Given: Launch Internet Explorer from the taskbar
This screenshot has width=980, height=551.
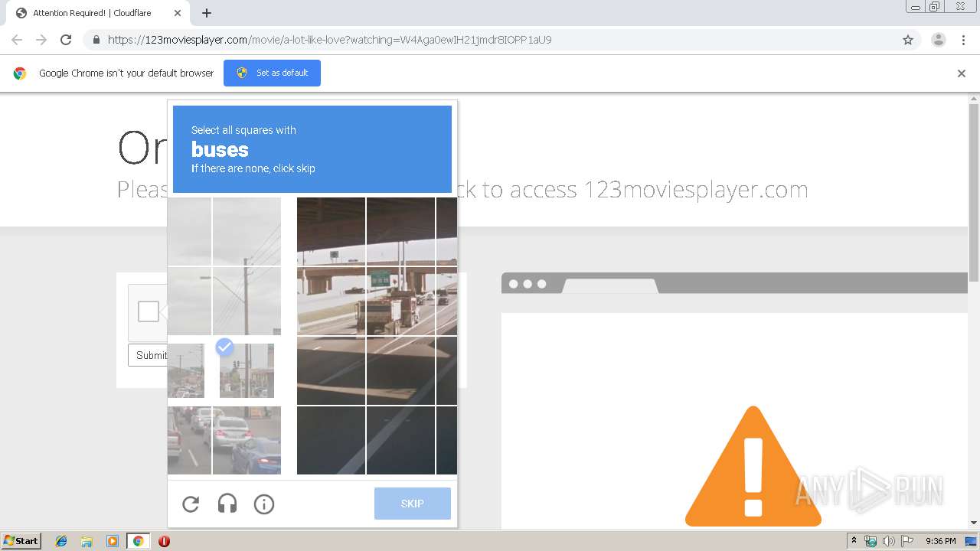Looking at the screenshot, I should coord(61,541).
